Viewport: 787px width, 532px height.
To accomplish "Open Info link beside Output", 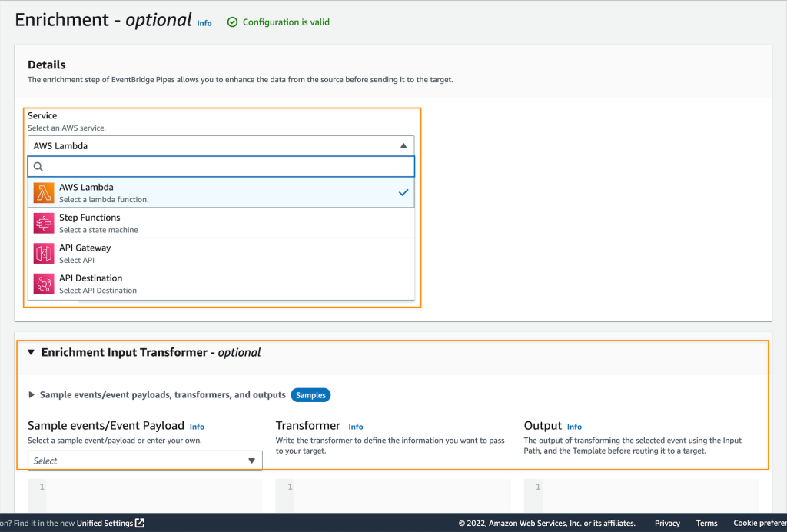I will [574, 427].
